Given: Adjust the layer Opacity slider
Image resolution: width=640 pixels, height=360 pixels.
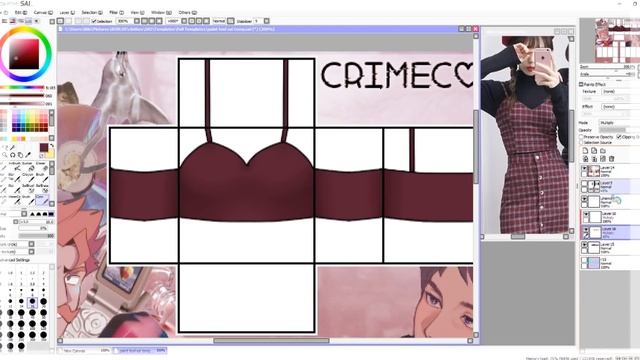Looking at the screenshot, I should click(x=619, y=130).
